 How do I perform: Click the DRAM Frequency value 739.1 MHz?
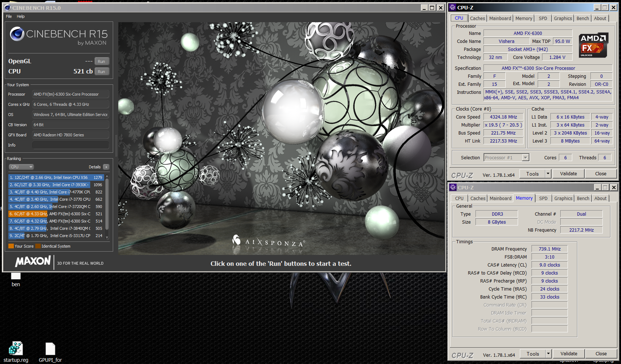click(549, 249)
